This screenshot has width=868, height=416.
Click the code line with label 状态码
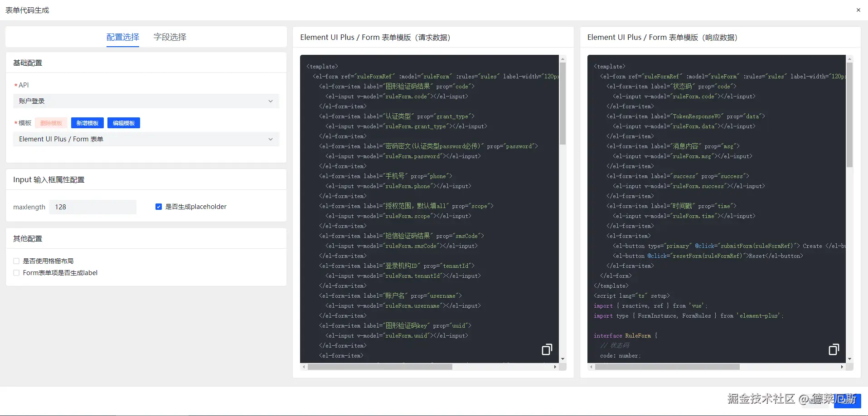coord(671,87)
